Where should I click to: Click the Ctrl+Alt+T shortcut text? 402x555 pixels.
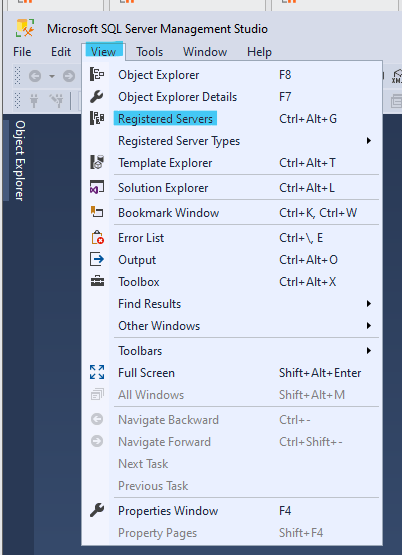click(307, 163)
